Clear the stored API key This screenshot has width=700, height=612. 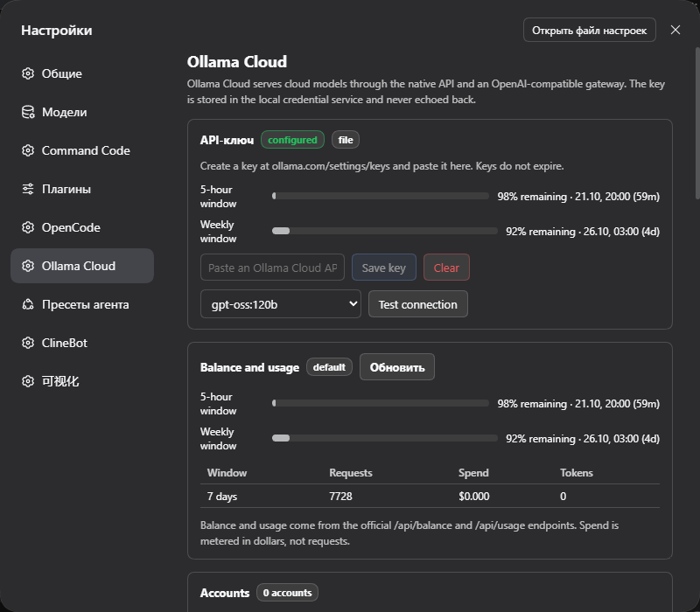coord(446,268)
